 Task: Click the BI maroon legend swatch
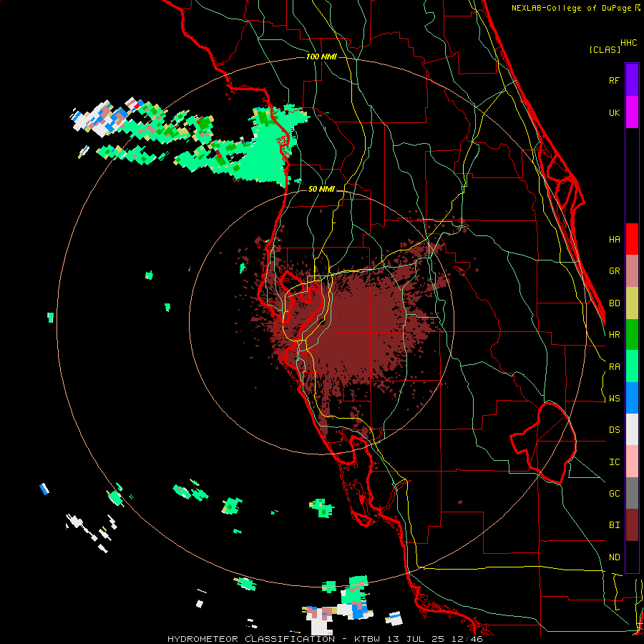click(x=632, y=525)
